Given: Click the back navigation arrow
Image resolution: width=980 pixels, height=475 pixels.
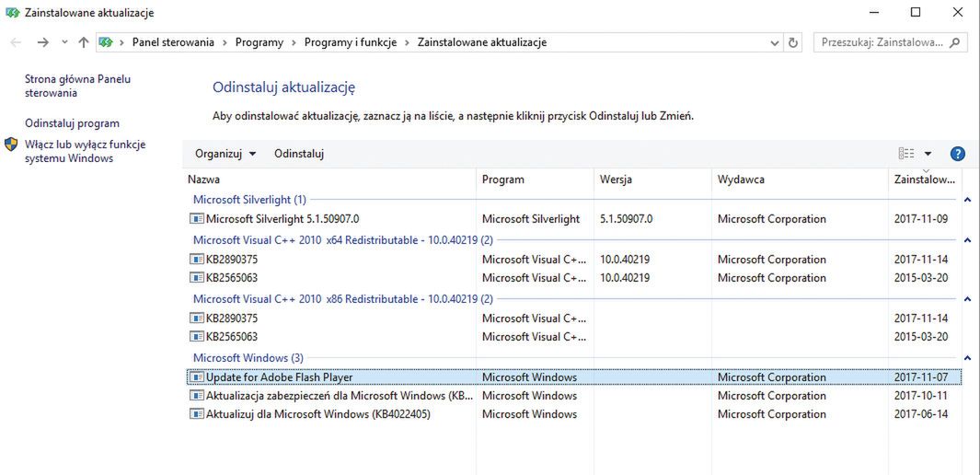Looking at the screenshot, I should tap(16, 42).
